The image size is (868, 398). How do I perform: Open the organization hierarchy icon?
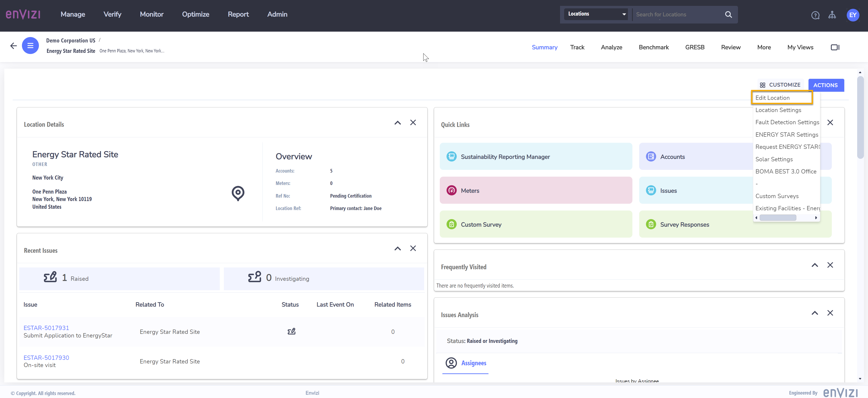832,15
